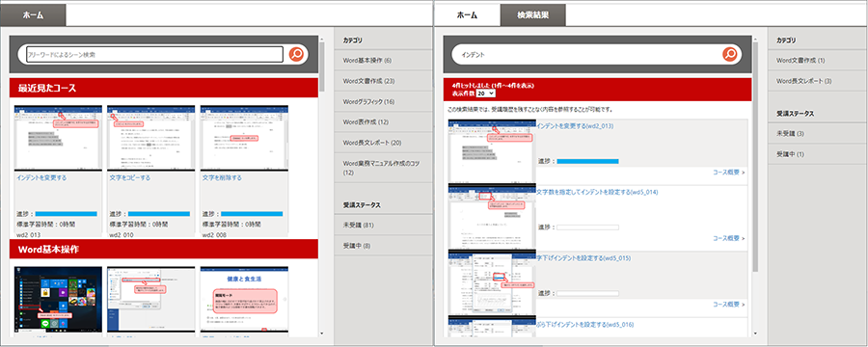Click search field containing インデント

pos(586,54)
